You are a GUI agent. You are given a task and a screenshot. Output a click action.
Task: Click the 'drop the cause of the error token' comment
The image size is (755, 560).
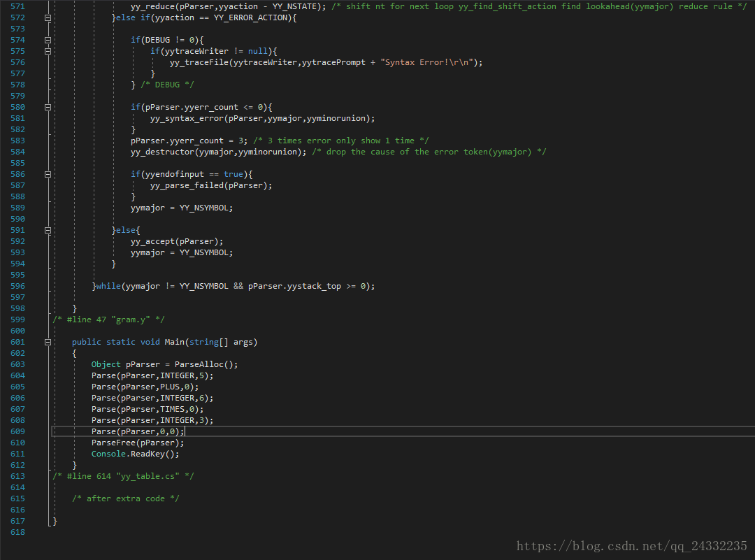click(429, 152)
